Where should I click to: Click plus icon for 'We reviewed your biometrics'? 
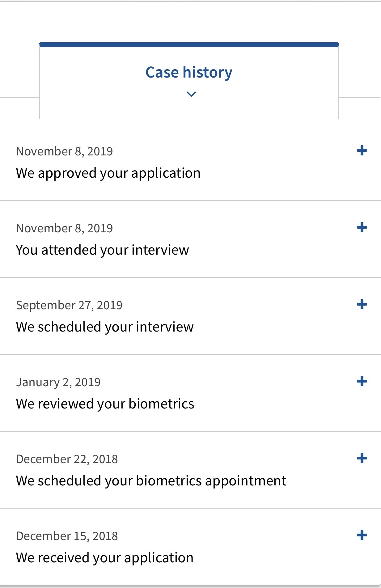(x=362, y=381)
